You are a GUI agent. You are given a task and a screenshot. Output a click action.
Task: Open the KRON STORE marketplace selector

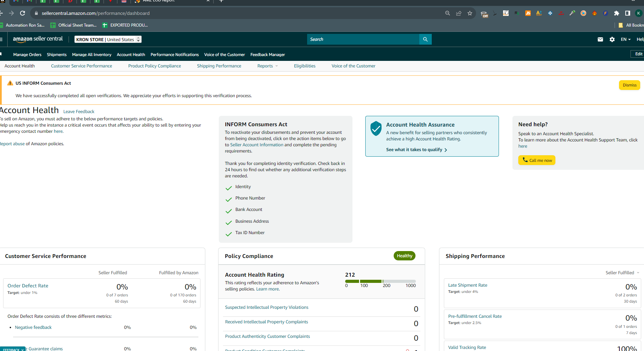pyautogui.click(x=108, y=39)
